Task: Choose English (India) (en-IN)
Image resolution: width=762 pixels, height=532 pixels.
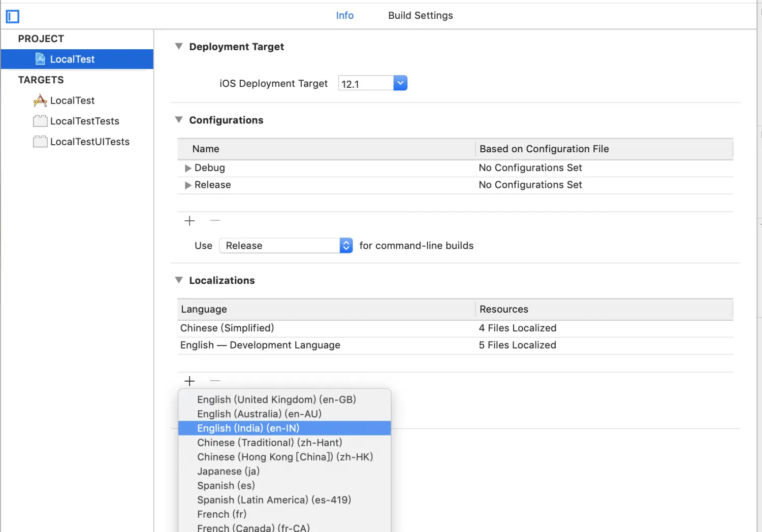Action: tap(284, 428)
